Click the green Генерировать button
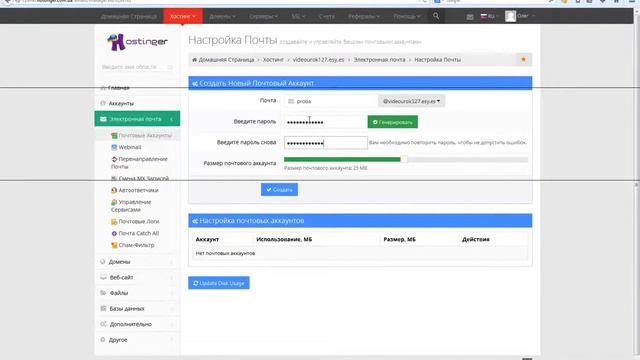640x360 pixels. (x=393, y=122)
